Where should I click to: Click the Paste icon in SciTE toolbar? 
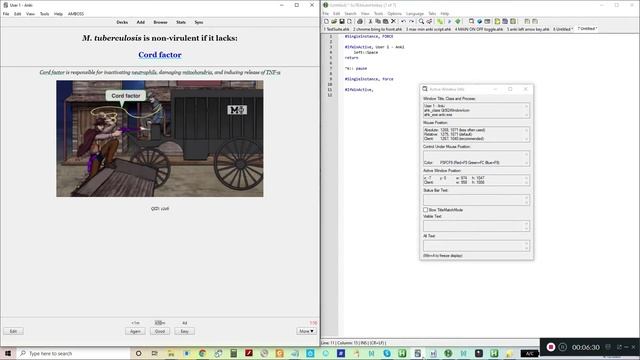coord(386,21)
